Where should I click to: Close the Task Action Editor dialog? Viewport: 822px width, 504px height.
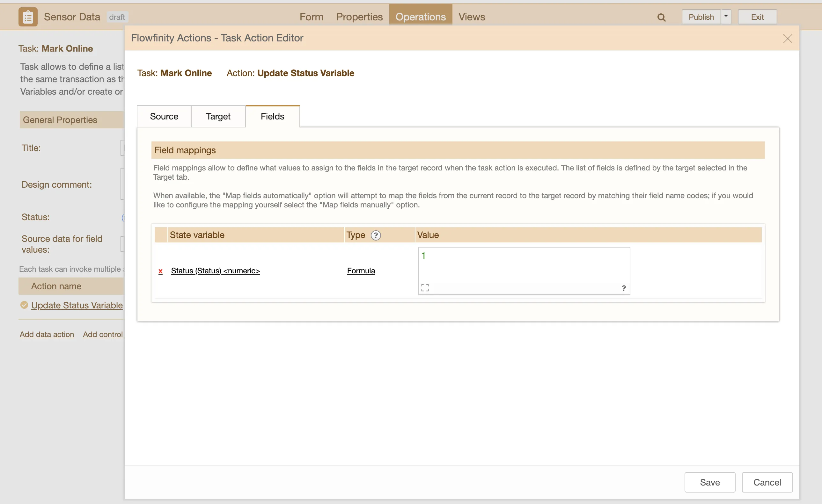787,39
